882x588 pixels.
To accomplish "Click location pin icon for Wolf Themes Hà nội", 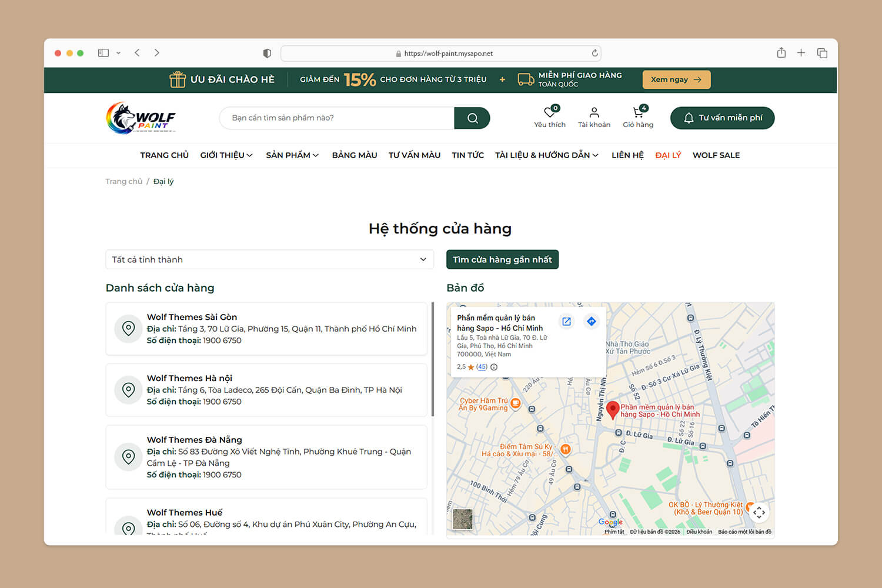I will click(x=128, y=390).
